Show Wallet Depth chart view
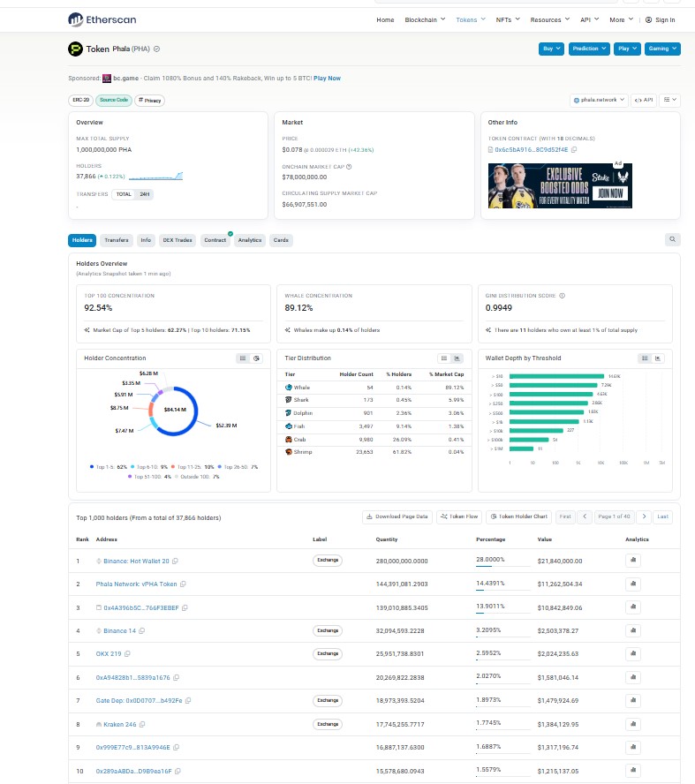 [658, 358]
